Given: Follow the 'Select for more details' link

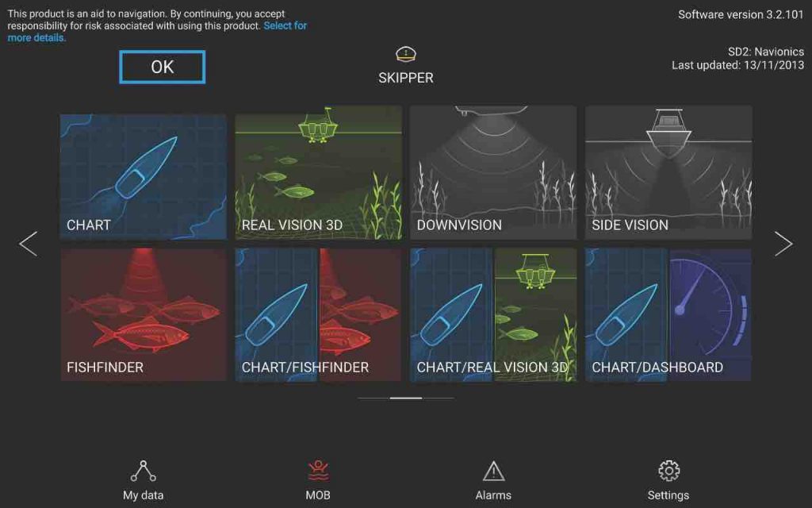Looking at the screenshot, I should (157, 31).
